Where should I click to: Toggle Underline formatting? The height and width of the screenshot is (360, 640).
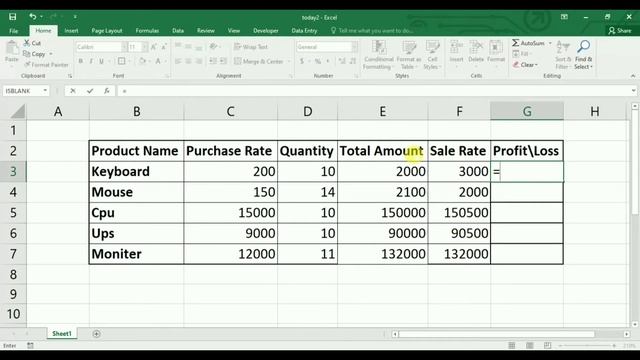(x=101, y=61)
